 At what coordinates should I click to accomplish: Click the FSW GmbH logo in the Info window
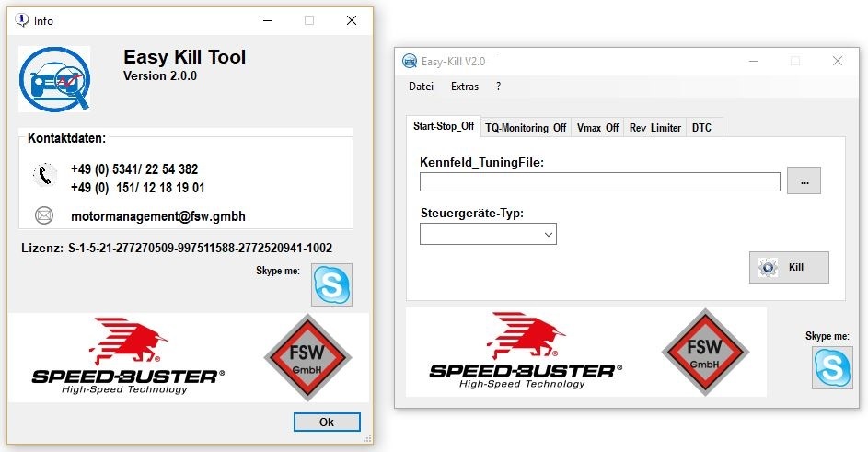(307, 357)
